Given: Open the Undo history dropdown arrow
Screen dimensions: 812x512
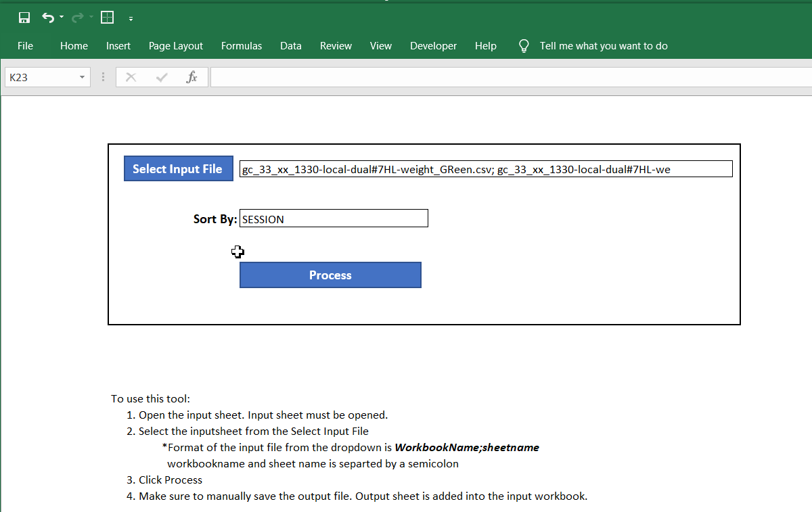Looking at the screenshot, I should [x=62, y=18].
